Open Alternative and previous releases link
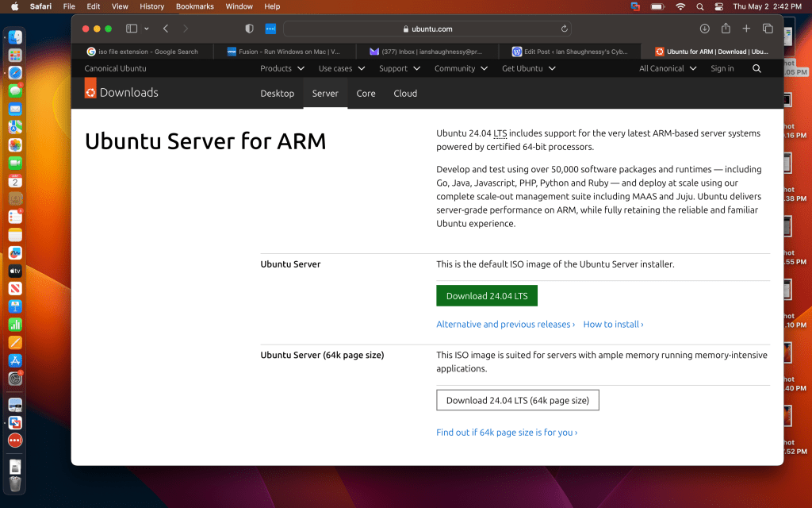Screen dimensions: 812x508 504,325
